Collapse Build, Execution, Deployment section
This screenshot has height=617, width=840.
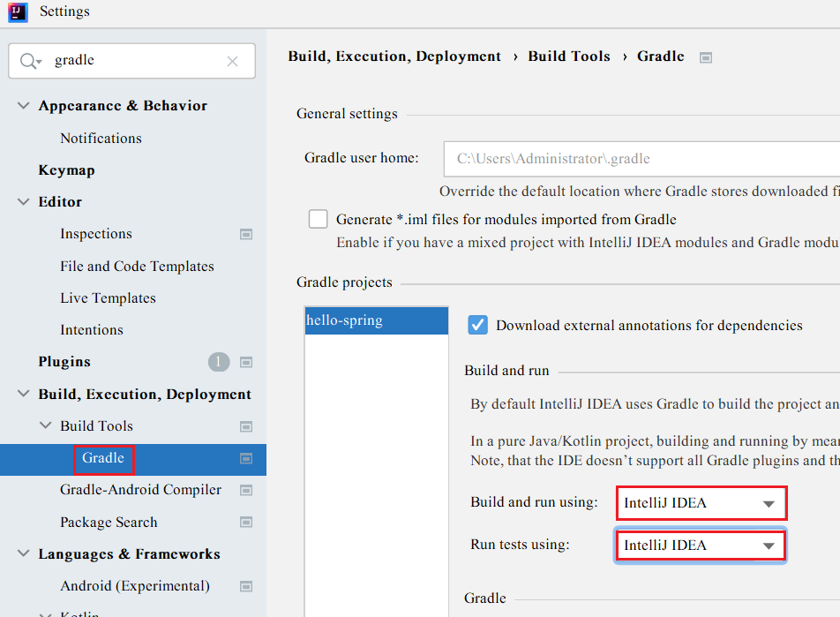point(24,394)
